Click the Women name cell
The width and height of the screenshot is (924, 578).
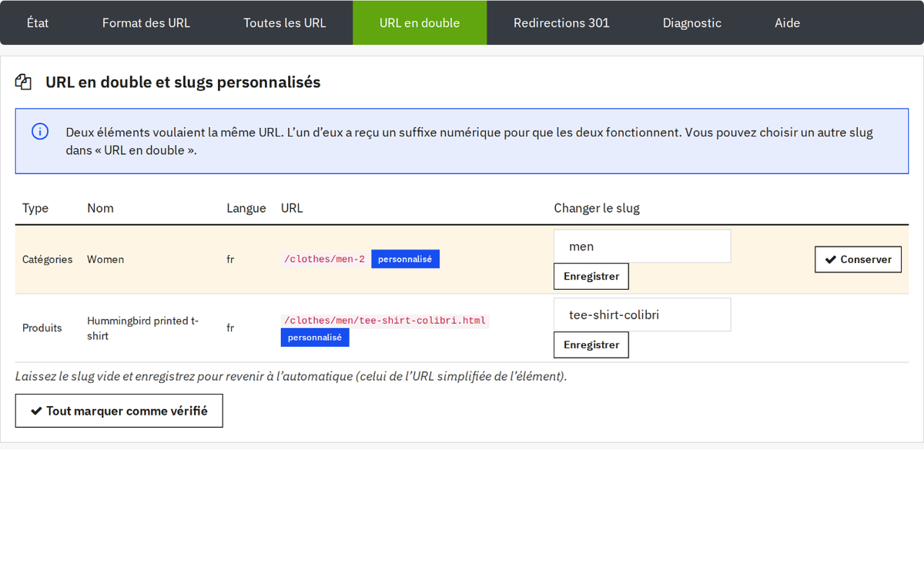pyautogui.click(x=105, y=260)
